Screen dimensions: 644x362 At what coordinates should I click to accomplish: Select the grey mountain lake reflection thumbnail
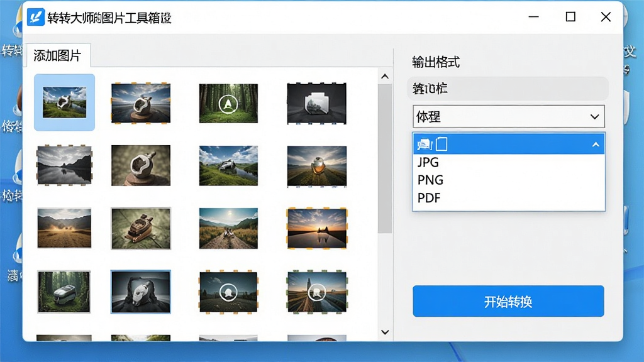[x=65, y=165]
